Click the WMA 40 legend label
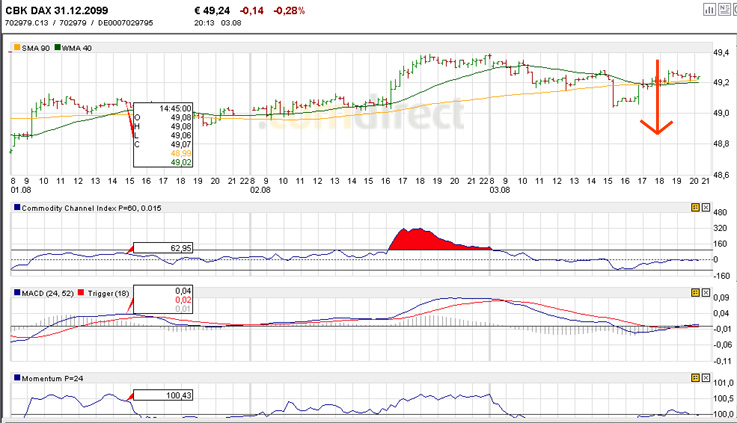The height and width of the screenshot is (423, 737). click(x=77, y=48)
